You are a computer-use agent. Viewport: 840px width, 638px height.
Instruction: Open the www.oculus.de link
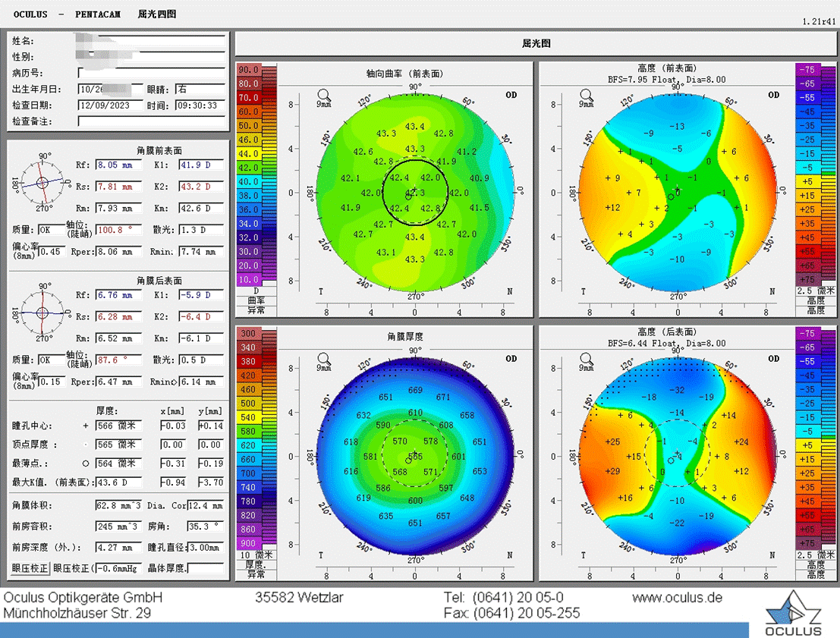pyautogui.click(x=677, y=598)
